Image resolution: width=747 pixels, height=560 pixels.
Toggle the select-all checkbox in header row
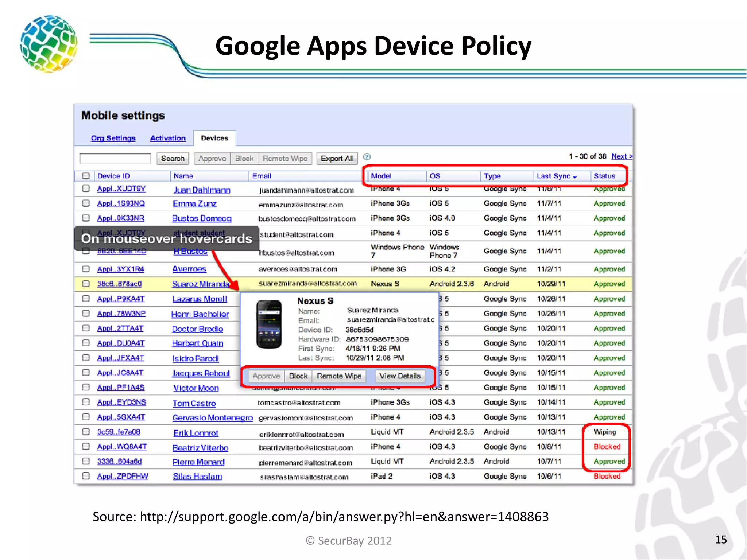[x=86, y=176]
